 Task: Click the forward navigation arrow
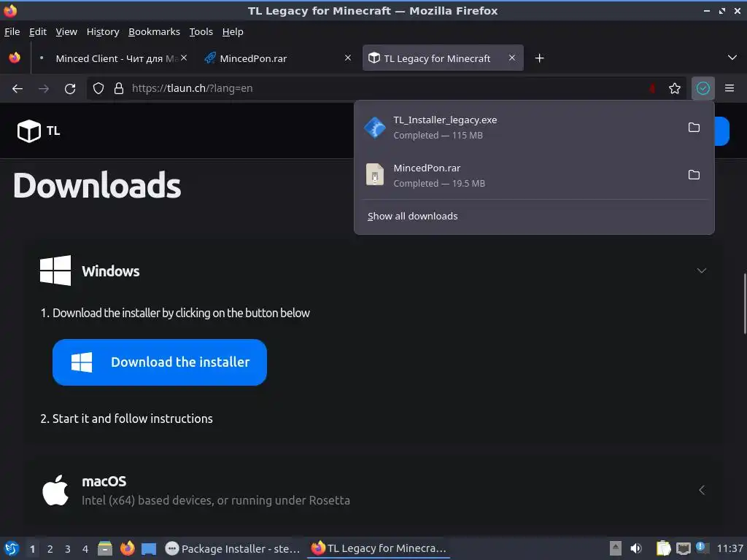pos(44,88)
